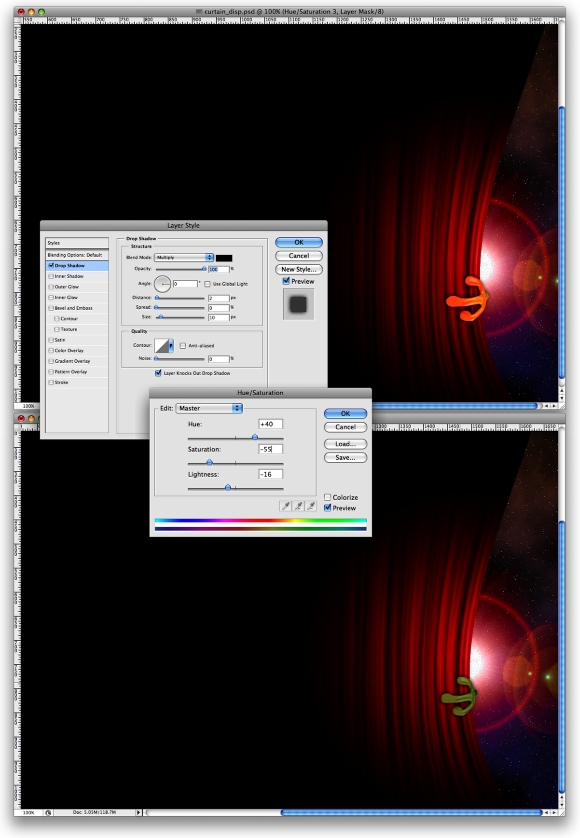580x838 pixels.
Task: Enable the Satin checkbox
Action: click(51, 340)
